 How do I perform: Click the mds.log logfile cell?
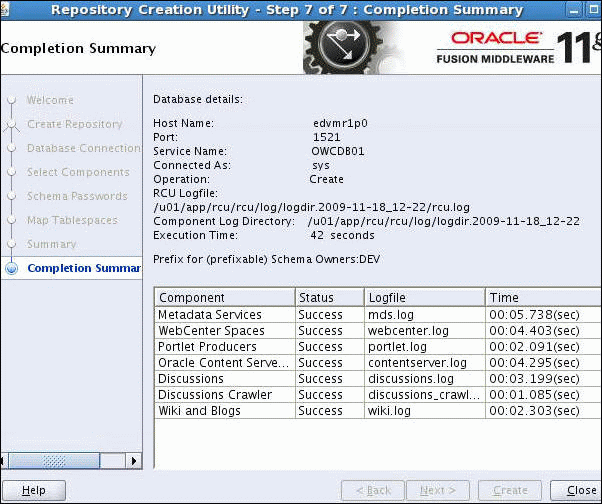pyautogui.click(x=425, y=315)
